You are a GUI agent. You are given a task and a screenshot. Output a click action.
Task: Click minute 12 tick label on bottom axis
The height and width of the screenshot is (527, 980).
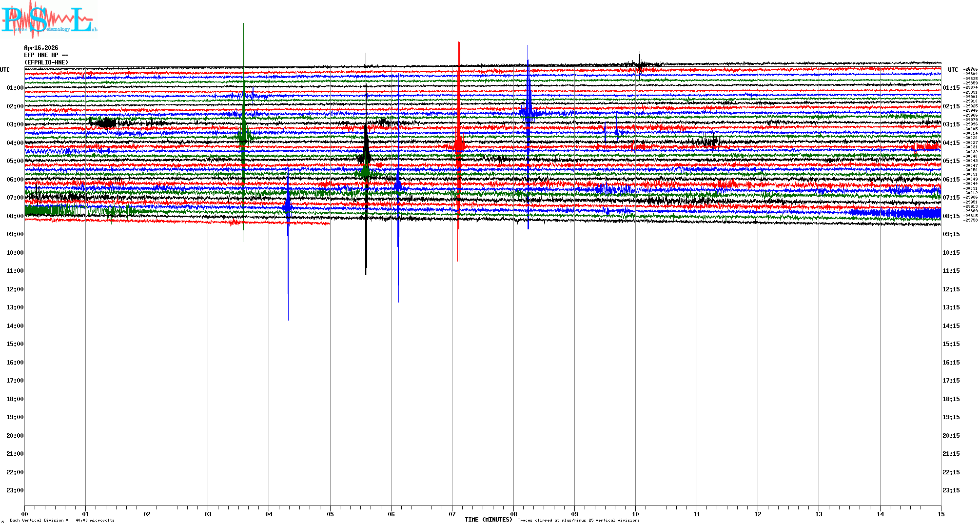point(758,514)
